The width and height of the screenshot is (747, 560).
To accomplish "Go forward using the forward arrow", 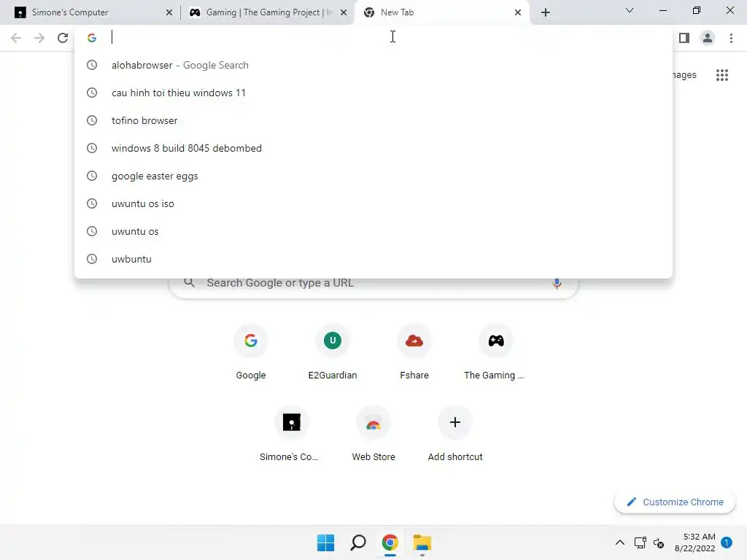I will pyautogui.click(x=39, y=38).
